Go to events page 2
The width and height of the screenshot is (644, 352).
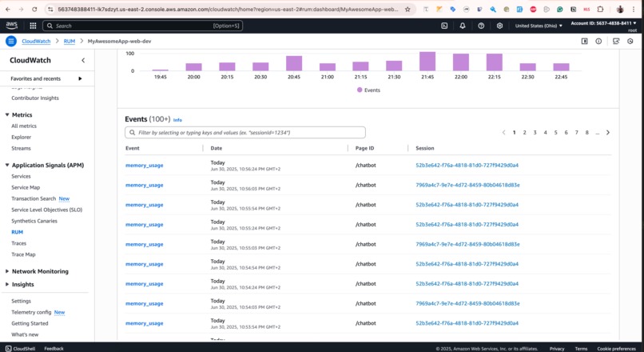524,133
